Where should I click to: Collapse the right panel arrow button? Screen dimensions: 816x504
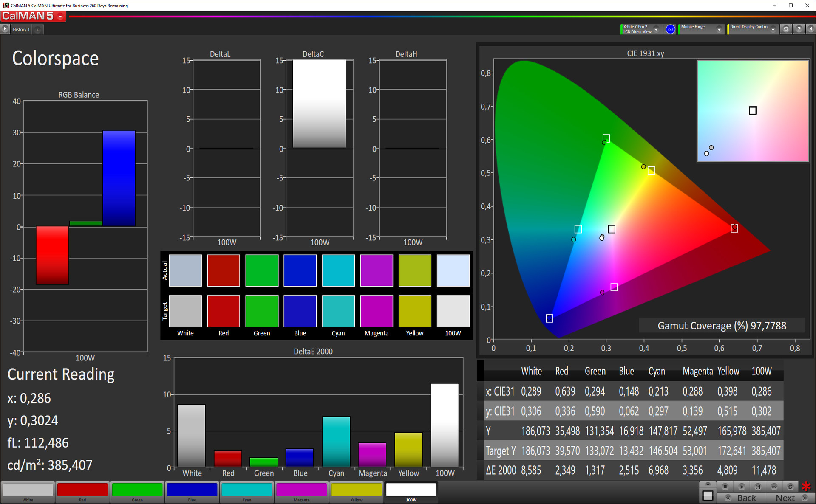coord(810,29)
